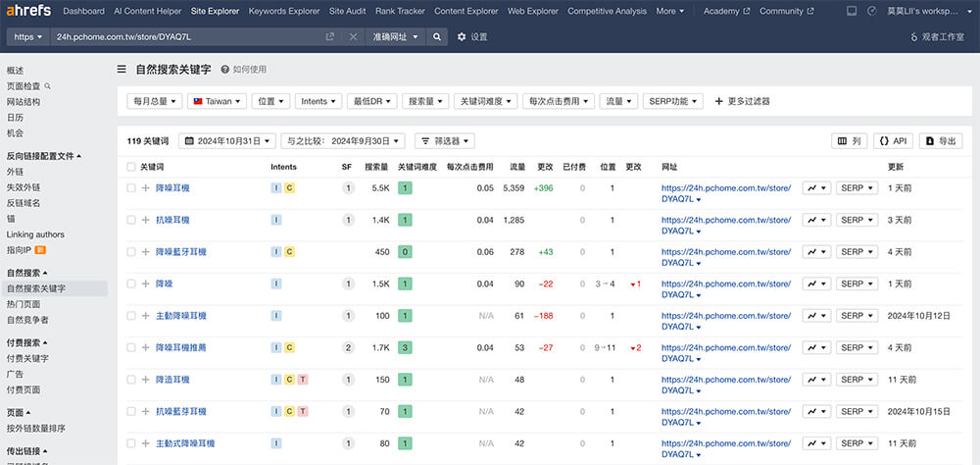Toggle the select-all checkbox in header
980x465 pixels.
pyautogui.click(x=130, y=167)
